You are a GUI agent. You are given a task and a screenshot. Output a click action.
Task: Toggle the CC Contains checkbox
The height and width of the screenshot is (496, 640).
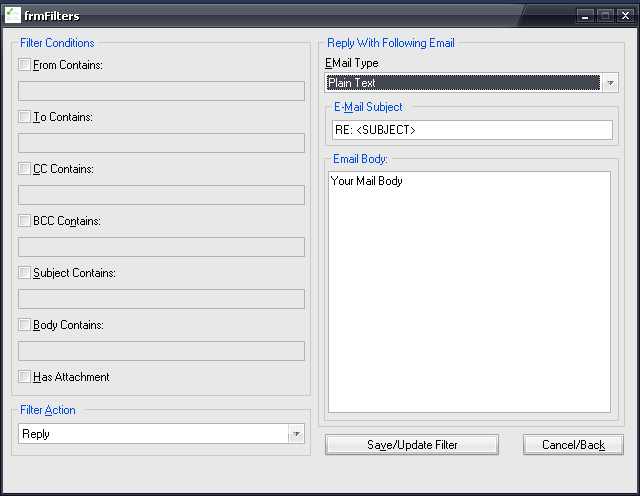25,169
